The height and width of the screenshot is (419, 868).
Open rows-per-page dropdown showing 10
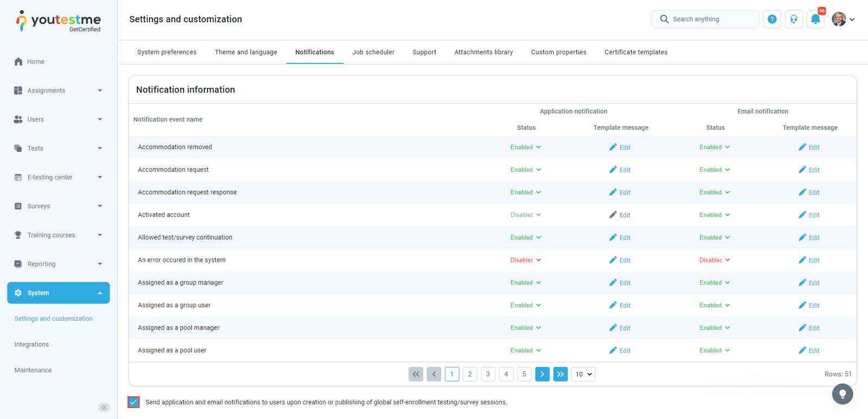click(x=583, y=374)
